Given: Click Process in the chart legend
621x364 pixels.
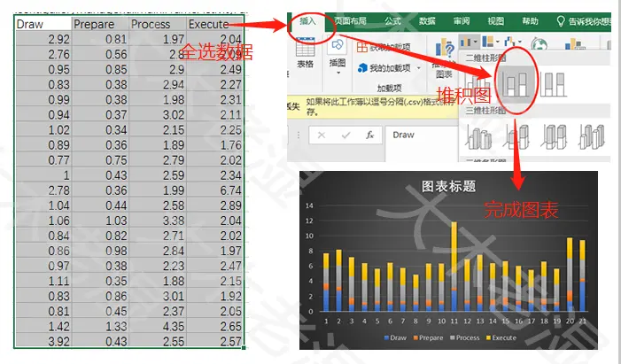Looking at the screenshot, I should pyautogui.click(x=464, y=337).
